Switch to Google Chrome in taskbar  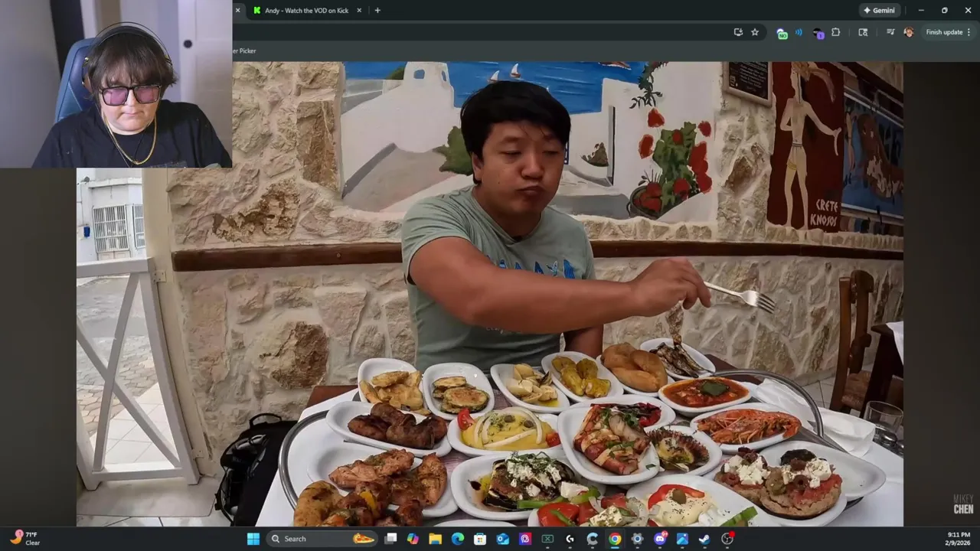pyautogui.click(x=615, y=539)
